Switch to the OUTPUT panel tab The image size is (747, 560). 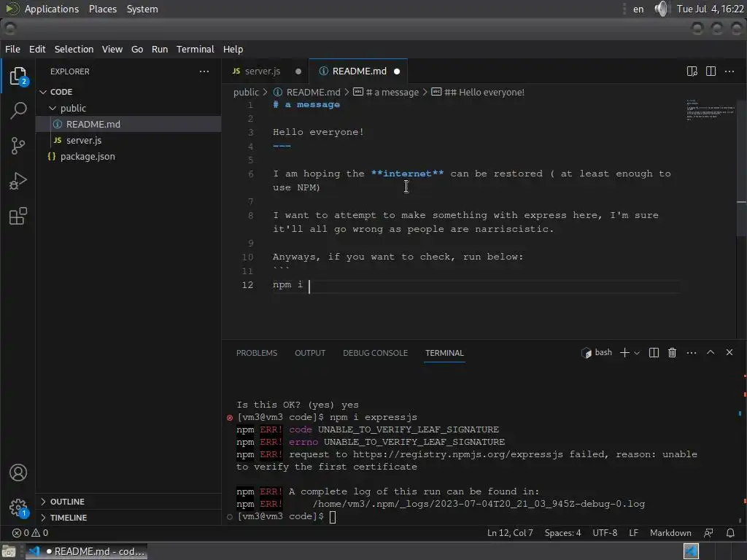(x=309, y=353)
